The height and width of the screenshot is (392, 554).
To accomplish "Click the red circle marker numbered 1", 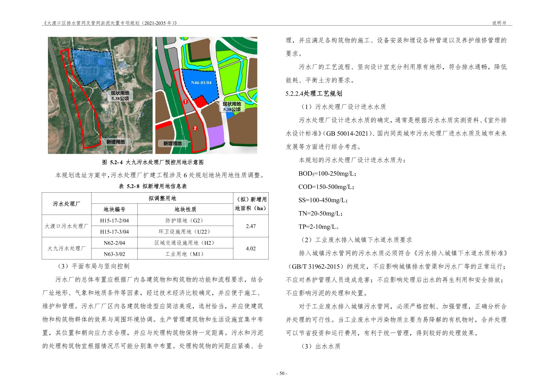I will point(185,102).
